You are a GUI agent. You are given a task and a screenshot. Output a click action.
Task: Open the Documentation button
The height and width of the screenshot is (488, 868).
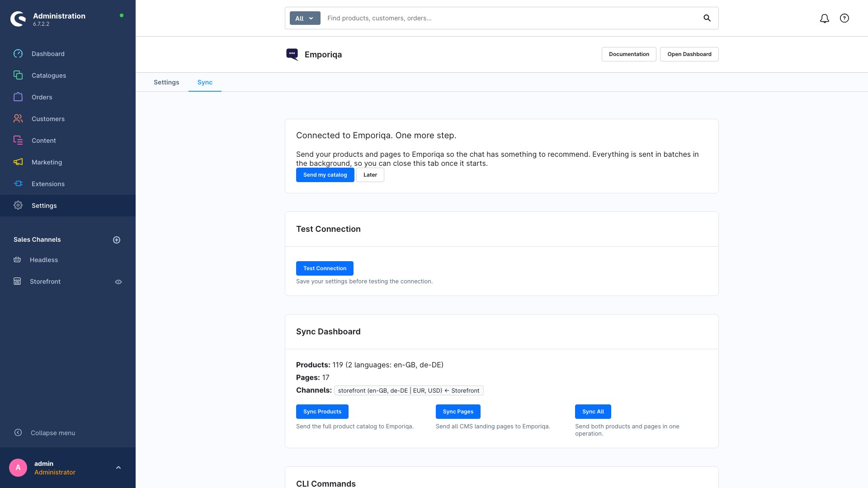629,54
